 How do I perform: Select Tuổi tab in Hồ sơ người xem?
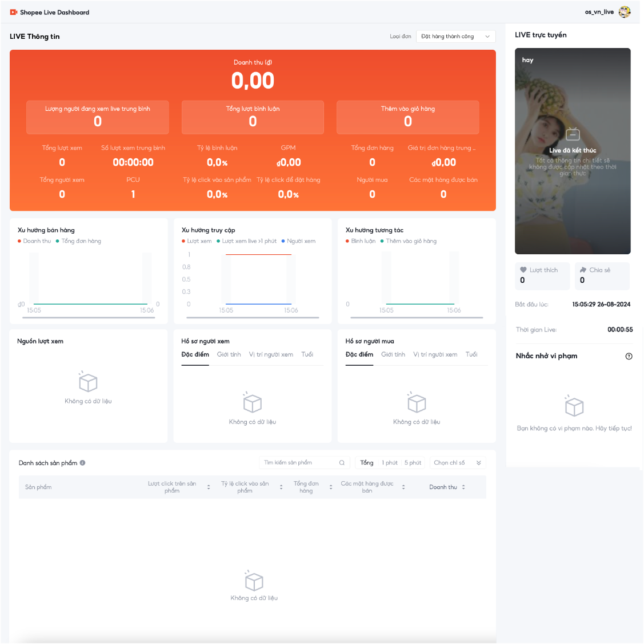pos(307,354)
